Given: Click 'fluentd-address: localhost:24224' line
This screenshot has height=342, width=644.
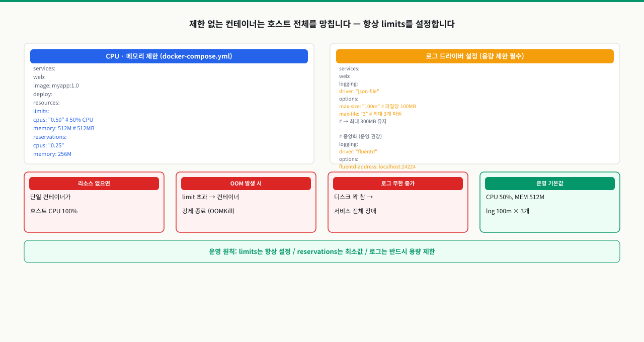Looking at the screenshot, I should tap(377, 166).
